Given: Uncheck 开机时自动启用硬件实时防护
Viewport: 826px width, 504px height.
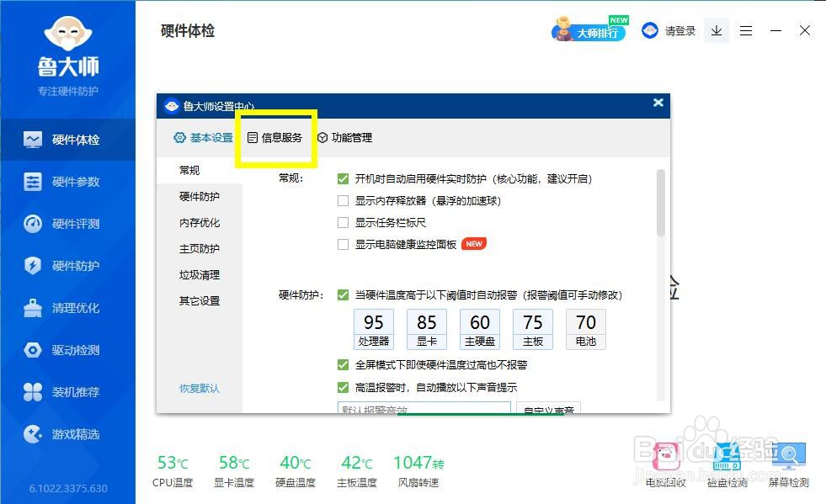Looking at the screenshot, I should (343, 179).
